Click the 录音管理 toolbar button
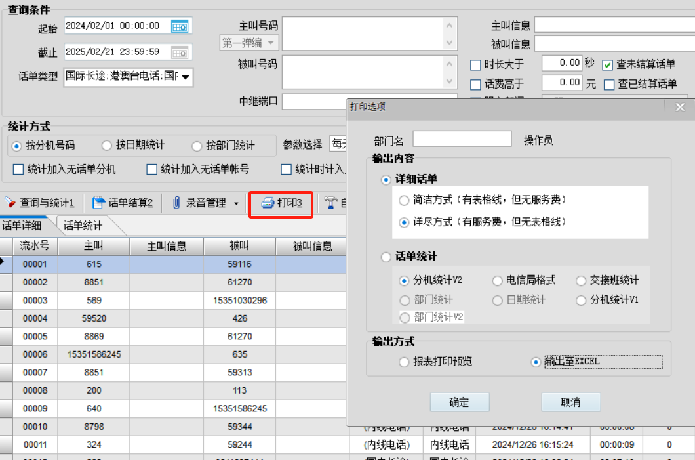Screen dimensions: 695x460 click(200, 203)
